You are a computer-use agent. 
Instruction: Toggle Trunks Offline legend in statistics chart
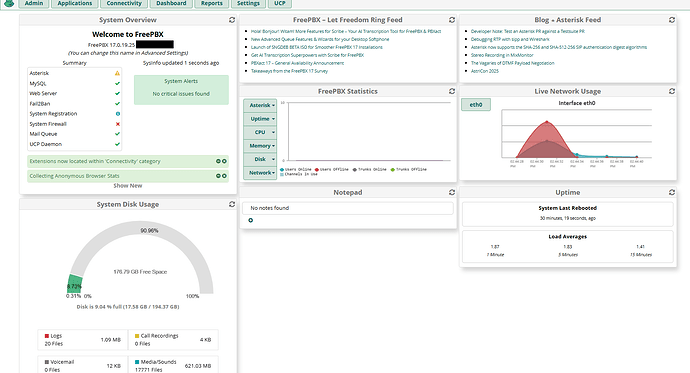coord(408,169)
